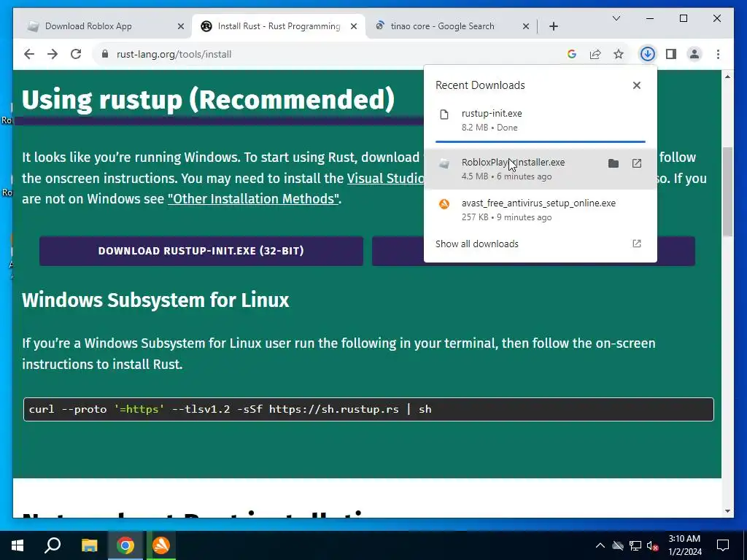The width and height of the screenshot is (747, 560).
Task: Show hidden system tray icons
Action: pyautogui.click(x=600, y=545)
